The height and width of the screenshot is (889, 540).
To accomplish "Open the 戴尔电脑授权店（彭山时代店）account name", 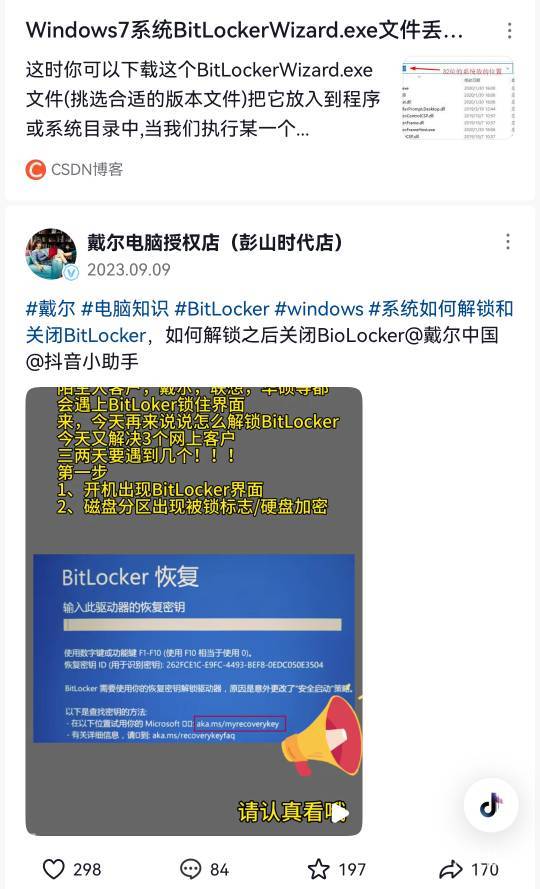I will click(215, 242).
